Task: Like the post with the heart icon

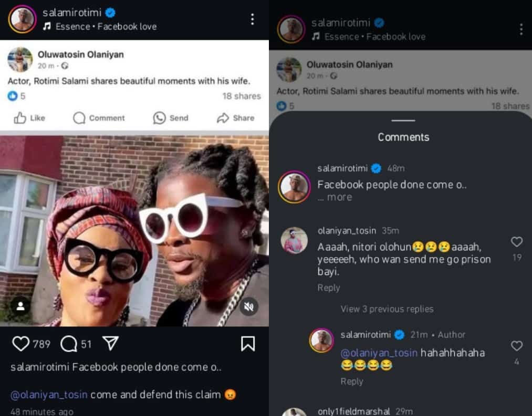Action: 21,344
